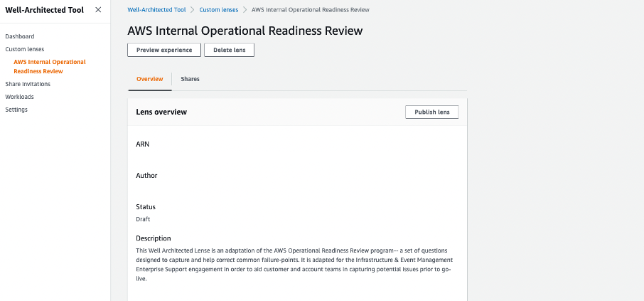Open Dashboard in the sidebar
This screenshot has height=301, width=644.
pyautogui.click(x=20, y=36)
